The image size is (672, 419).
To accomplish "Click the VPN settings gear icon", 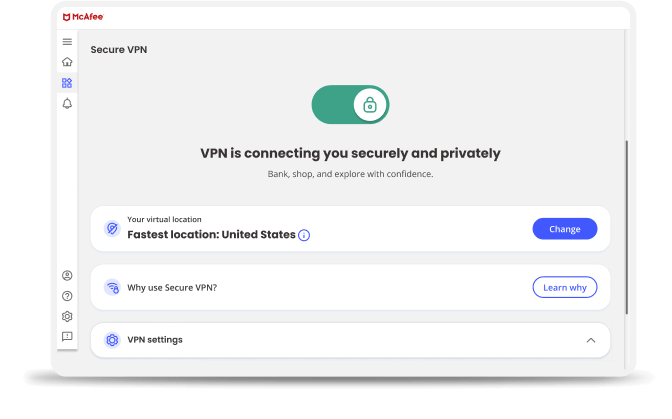I will coord(112,340).
